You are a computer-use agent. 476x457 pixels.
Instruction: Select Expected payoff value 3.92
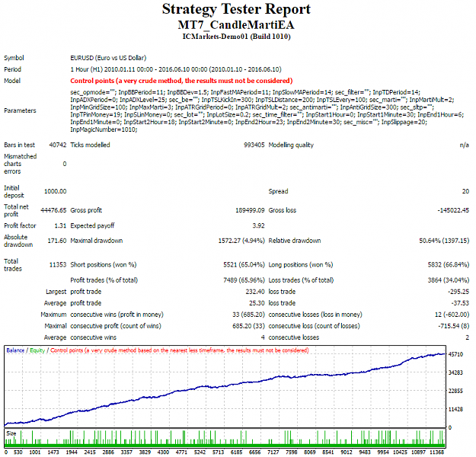[259, 225]
